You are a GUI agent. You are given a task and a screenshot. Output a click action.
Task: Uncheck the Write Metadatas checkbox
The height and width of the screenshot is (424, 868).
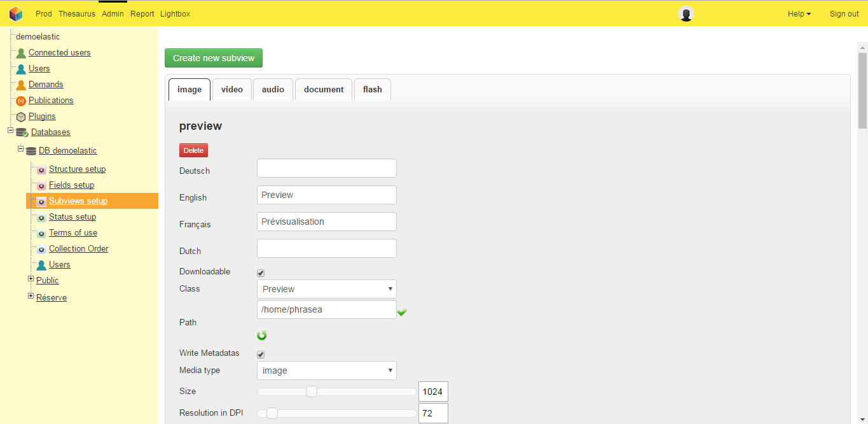point(261,355)
